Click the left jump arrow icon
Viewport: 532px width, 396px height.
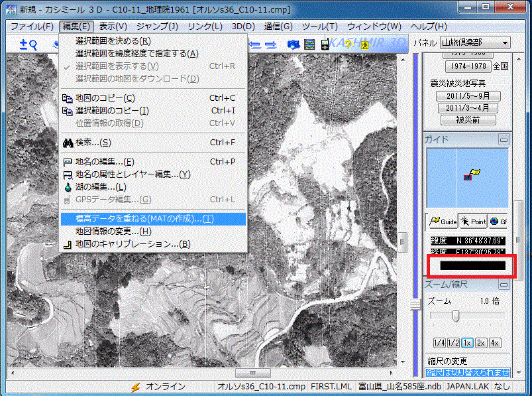254,45
